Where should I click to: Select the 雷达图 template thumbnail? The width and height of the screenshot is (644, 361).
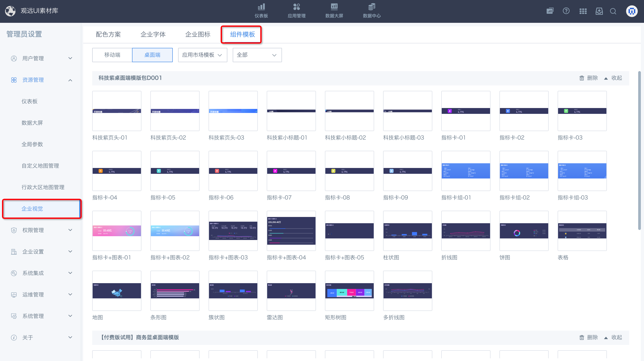point(291,291)
